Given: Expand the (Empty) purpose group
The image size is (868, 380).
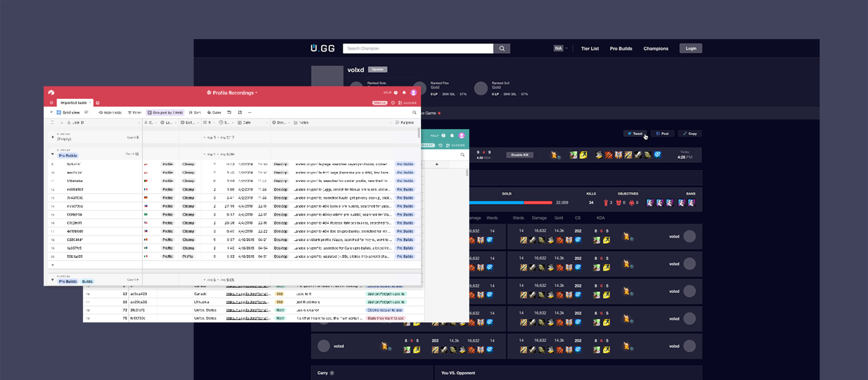Looking at the screenshot, I should (x=53, y=137).
